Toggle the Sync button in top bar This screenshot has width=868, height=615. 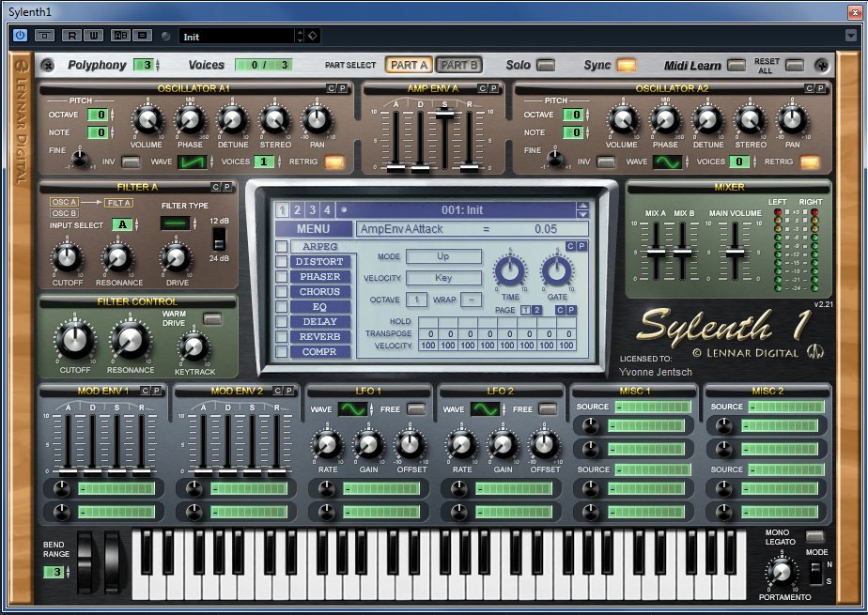626,66
